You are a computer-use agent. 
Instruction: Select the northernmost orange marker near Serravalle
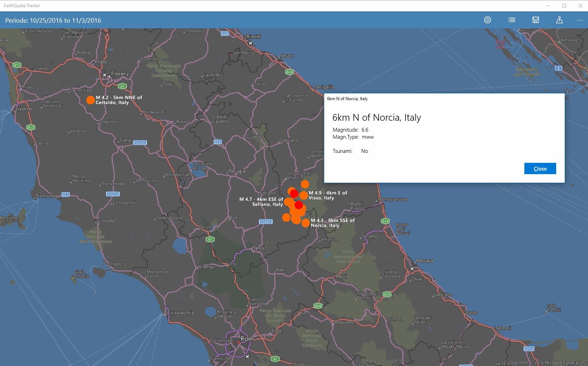(305, 184)
